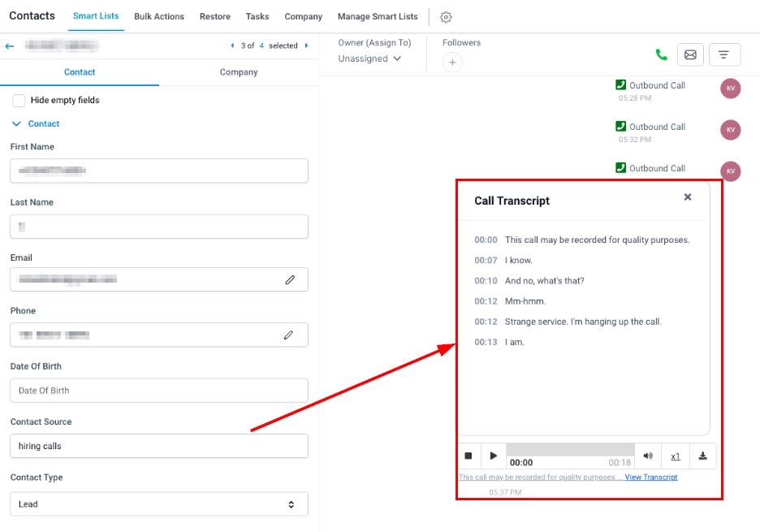Screen dimensions: 760x532
Task: Collapse the Contact section
Action: coord(17,124)
